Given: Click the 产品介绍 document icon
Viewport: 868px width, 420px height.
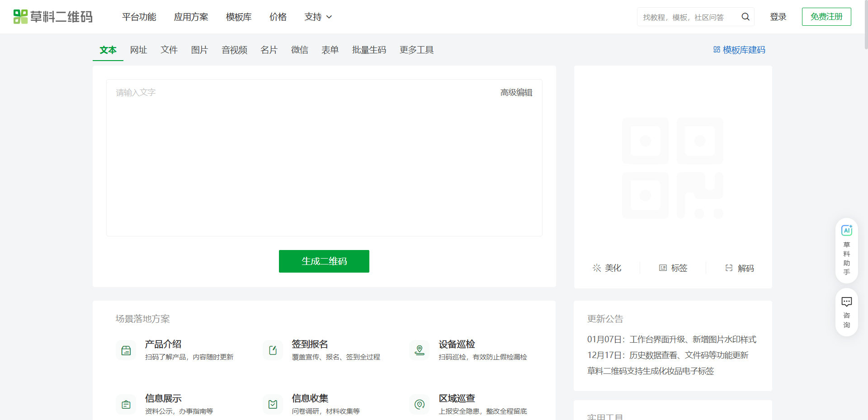Looking at the screenshot, I should tap(126, 350).
